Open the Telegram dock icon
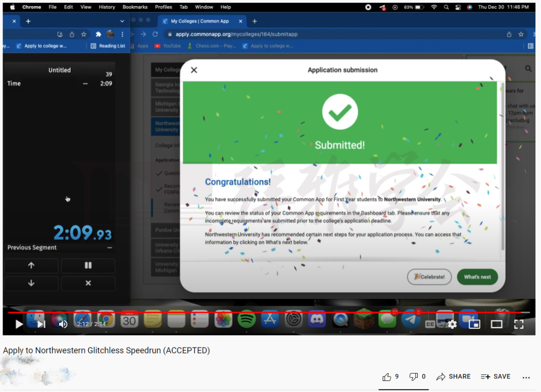The width and height of the screenshot is (541, 392). coord(411,319)
